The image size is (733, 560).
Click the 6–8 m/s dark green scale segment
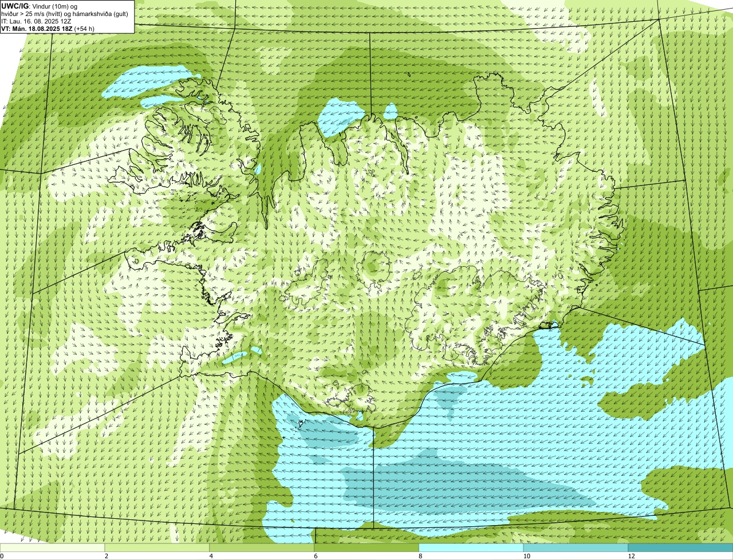(x=368, y=548)
